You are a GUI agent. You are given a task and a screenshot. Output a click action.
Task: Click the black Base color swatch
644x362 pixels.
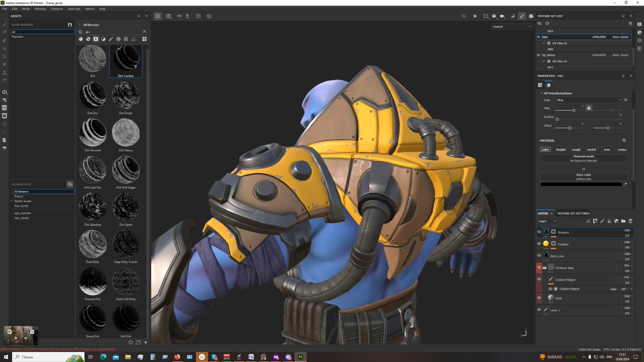coord(581,184)
